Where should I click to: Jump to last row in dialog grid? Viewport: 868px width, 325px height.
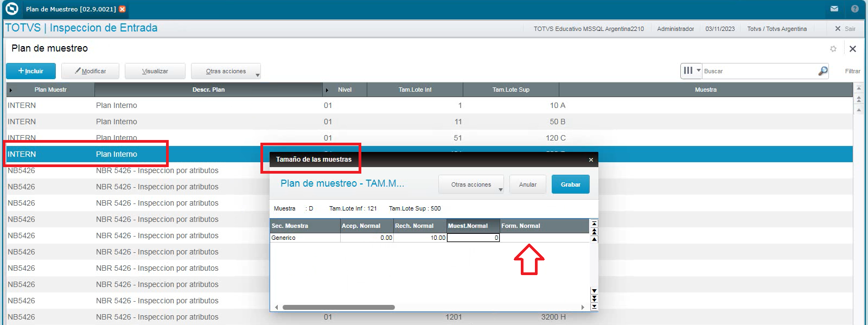[x=594, y=307]
